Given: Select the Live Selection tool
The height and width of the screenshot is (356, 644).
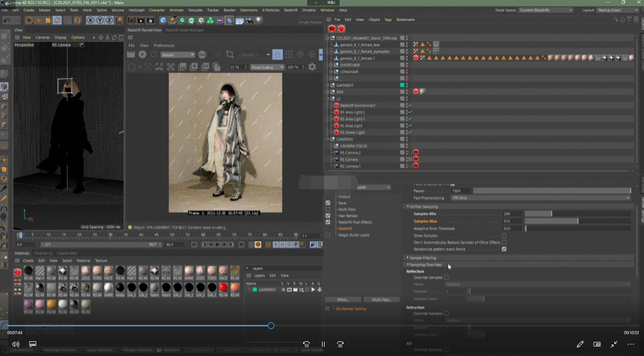Looking at the screenshot, I should coord(29,20).
